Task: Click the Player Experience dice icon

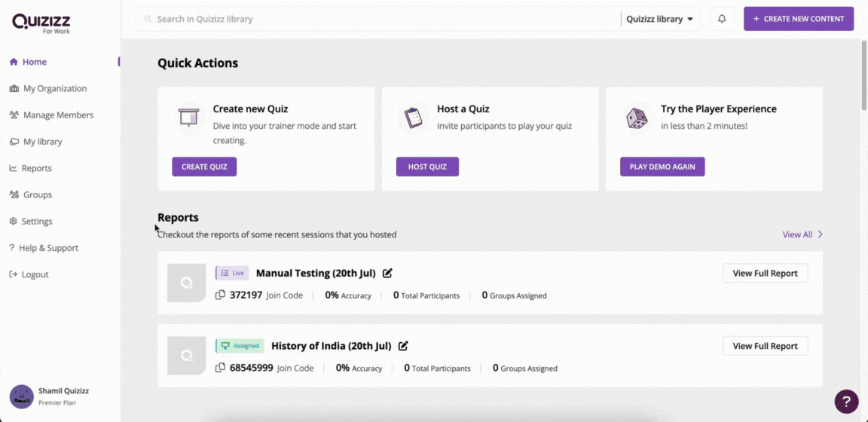Action: pyautogui.click(x=636, y=117)
